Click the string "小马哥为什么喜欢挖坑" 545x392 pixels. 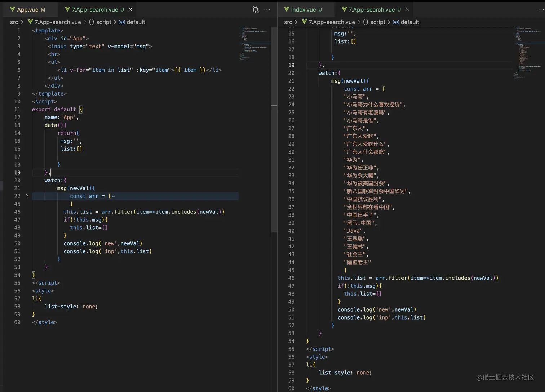click(x=373, y=105)
